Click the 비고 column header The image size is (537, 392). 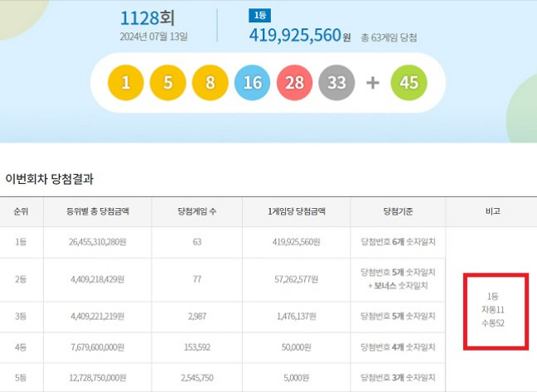coord(493,211)
